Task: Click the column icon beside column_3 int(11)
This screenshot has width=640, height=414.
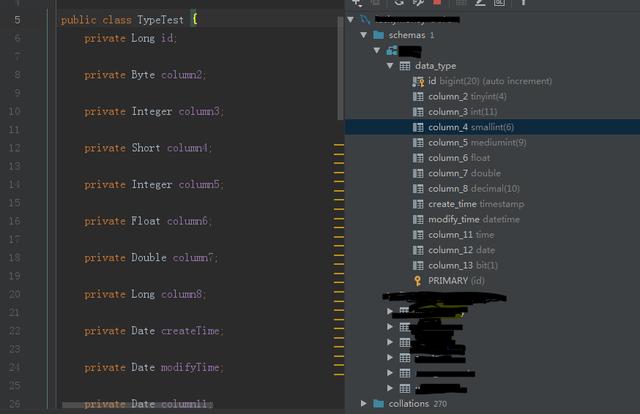Action: click(418, 112)
